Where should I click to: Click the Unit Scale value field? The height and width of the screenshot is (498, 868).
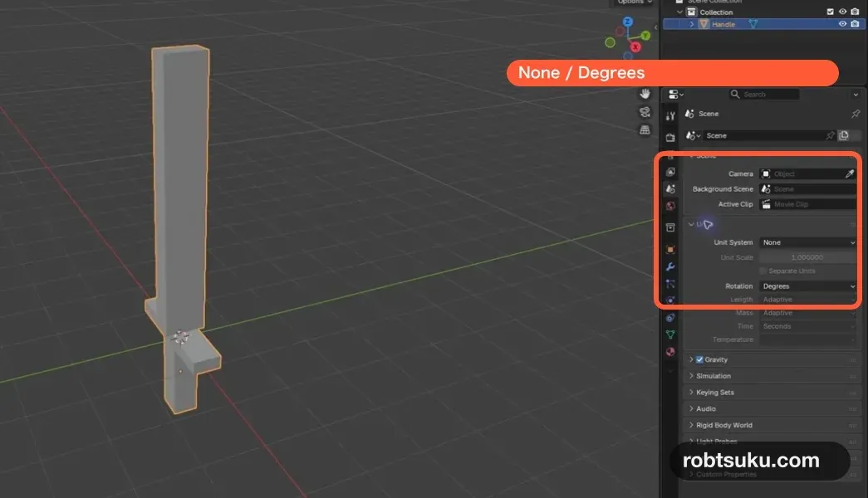point(807,257)
